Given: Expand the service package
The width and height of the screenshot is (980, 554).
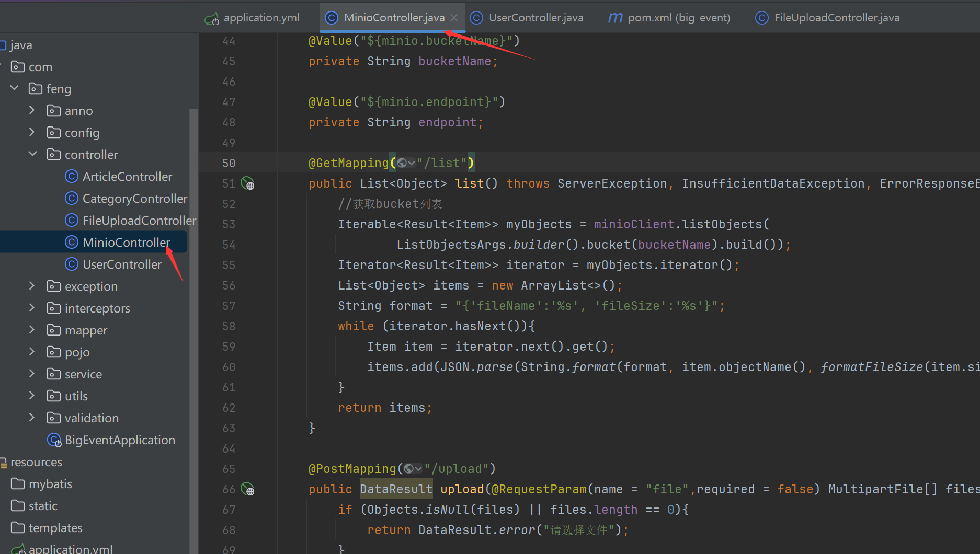Looking at the screenshot, I should [32, 374].
